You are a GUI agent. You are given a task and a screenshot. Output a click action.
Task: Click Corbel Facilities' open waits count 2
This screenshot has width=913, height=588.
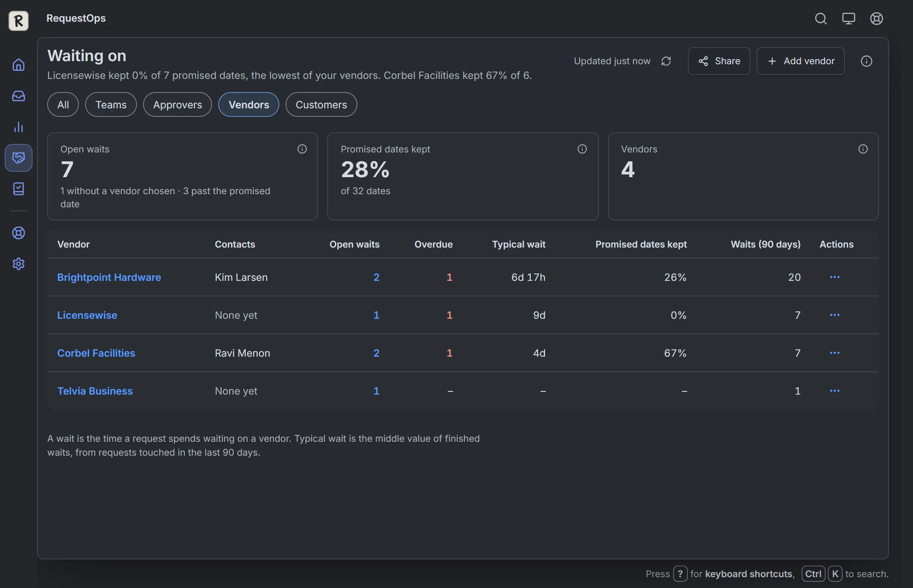pos(376,353)
